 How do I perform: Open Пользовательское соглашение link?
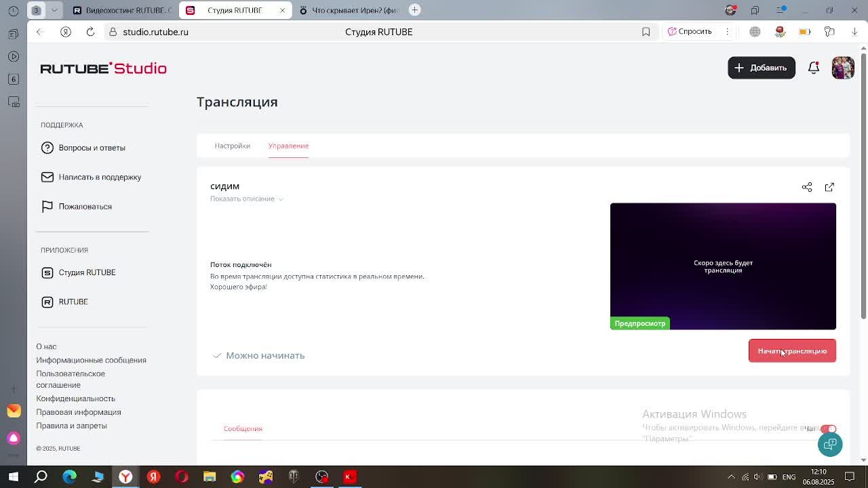(71, 379)
